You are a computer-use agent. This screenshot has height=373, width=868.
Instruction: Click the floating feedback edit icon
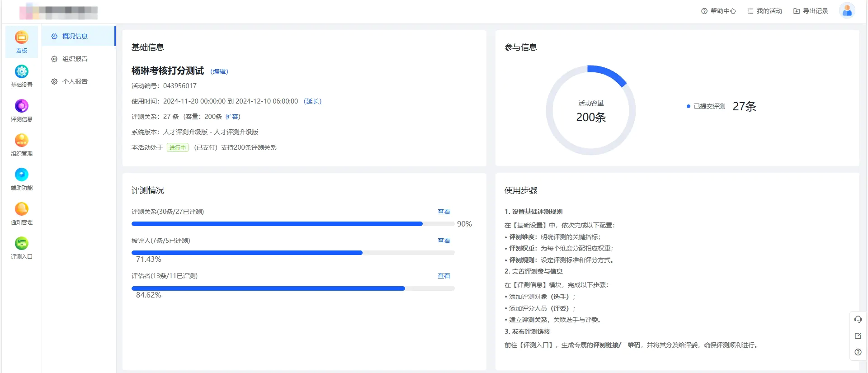point(858,336)
